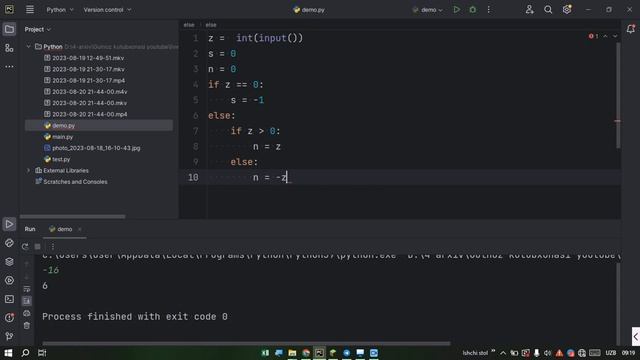This screenshot has height=360, width=640.
Task: Click console horizontal scrollbar
Action: click(x=246, y=344)
